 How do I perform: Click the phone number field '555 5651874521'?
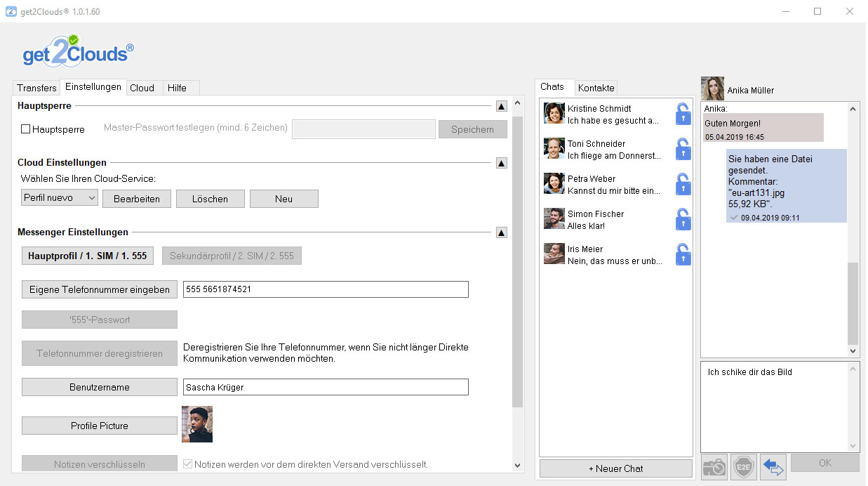click(x=326, y=289)
